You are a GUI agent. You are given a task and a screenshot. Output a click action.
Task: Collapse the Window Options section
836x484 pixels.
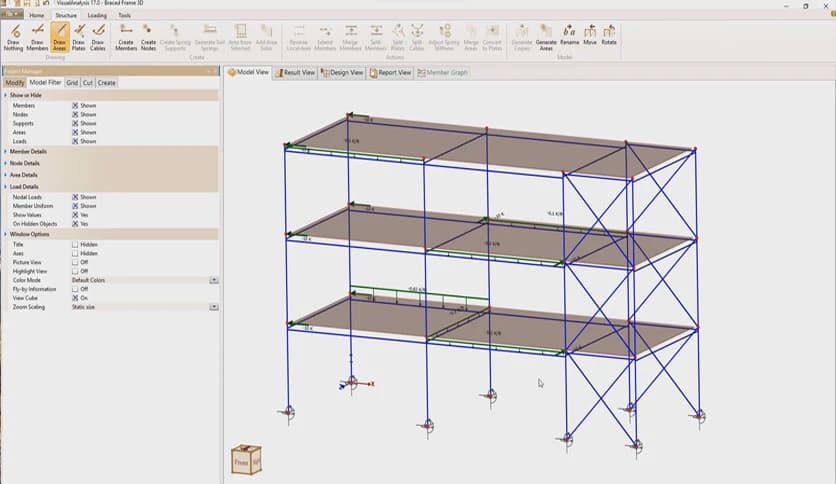coord(6,234)
